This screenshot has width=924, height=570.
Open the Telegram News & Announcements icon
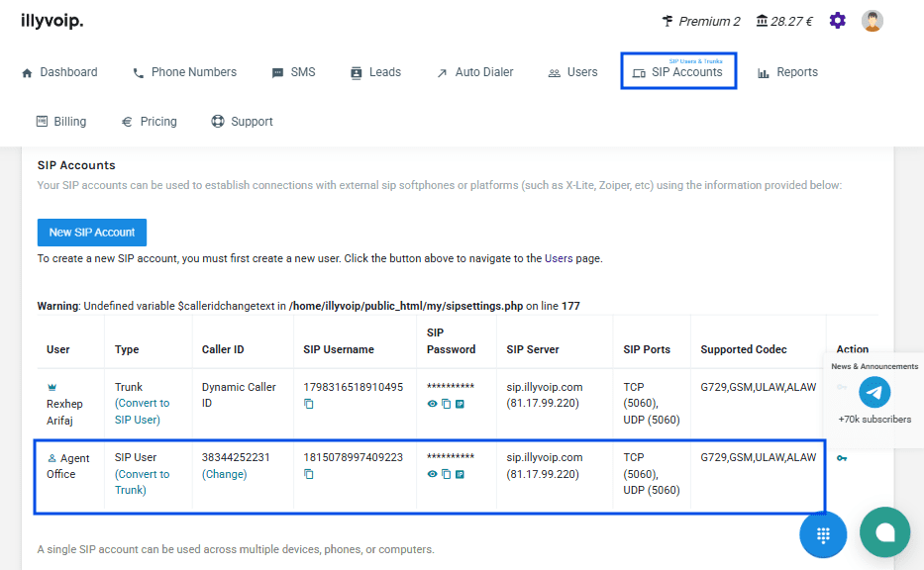point(874,393)
